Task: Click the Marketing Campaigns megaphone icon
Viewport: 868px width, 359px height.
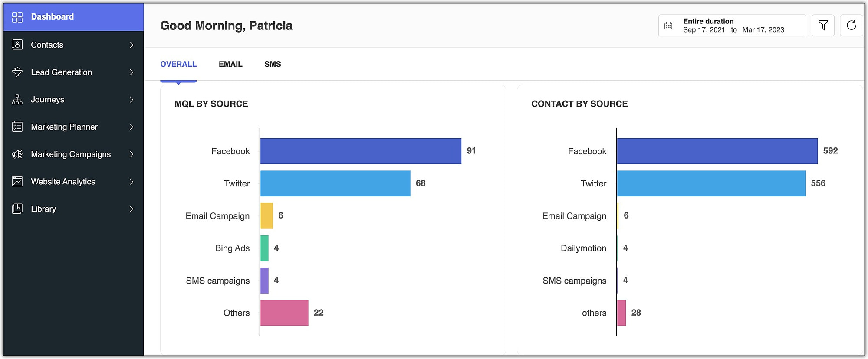Action: [17, 154]
